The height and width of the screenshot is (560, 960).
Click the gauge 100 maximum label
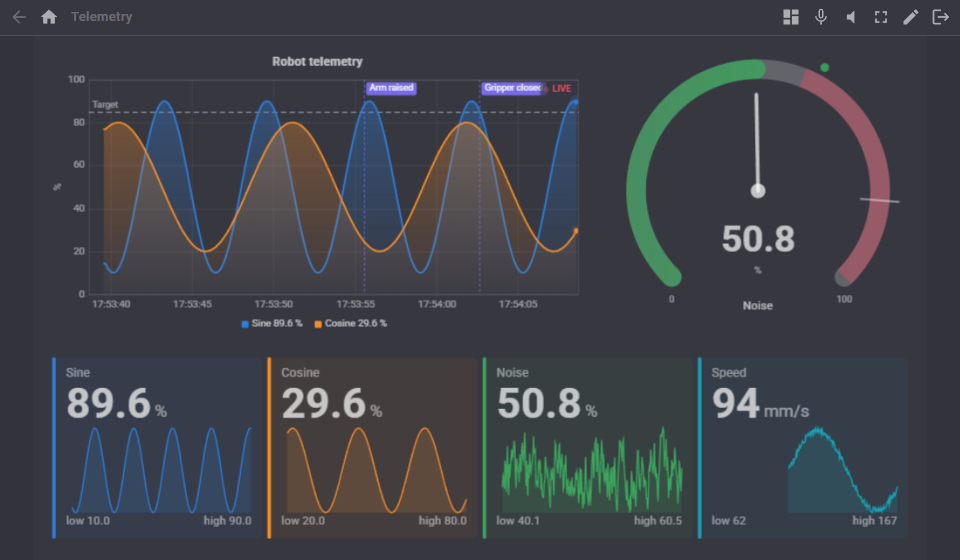(844, 299)
